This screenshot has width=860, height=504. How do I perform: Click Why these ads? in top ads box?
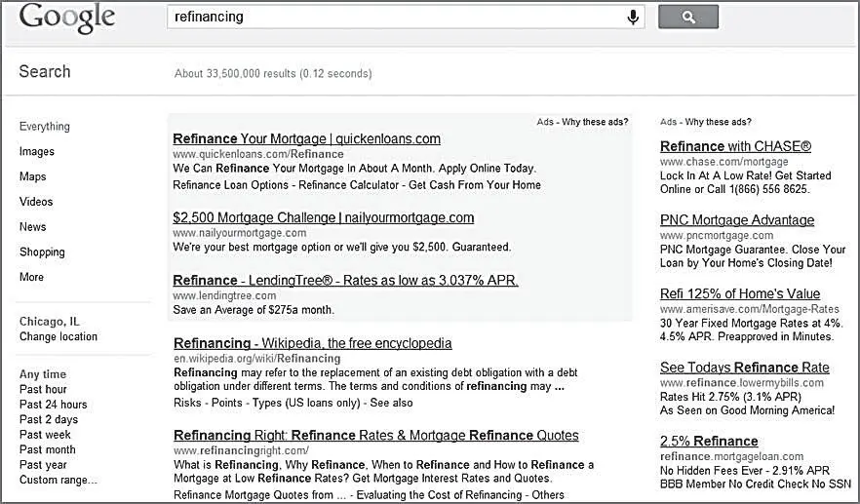coord(595,122)
